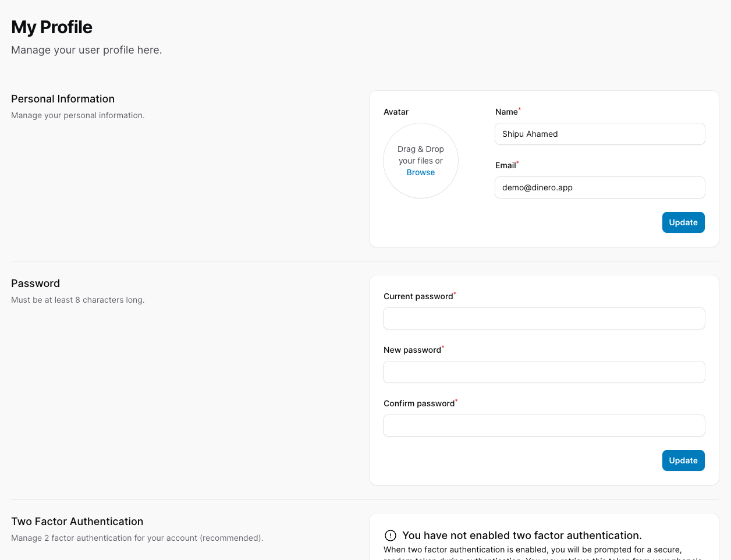The width and height of the screenshot is (731, 560).
Task: Click 'You have not enabled two factor authentication.' text
Action: 522,536
